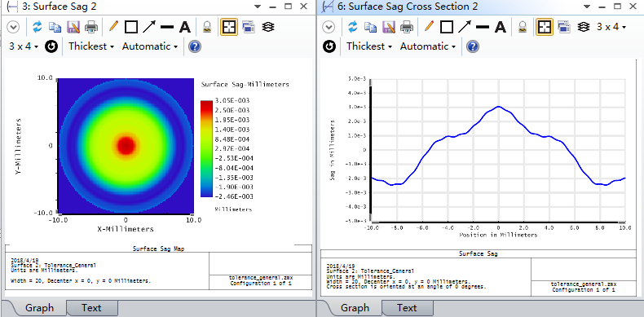Open the 3 x 4 layout dropdown in Surface Sag 2
The image size is (644, 317).
(24, 46)
